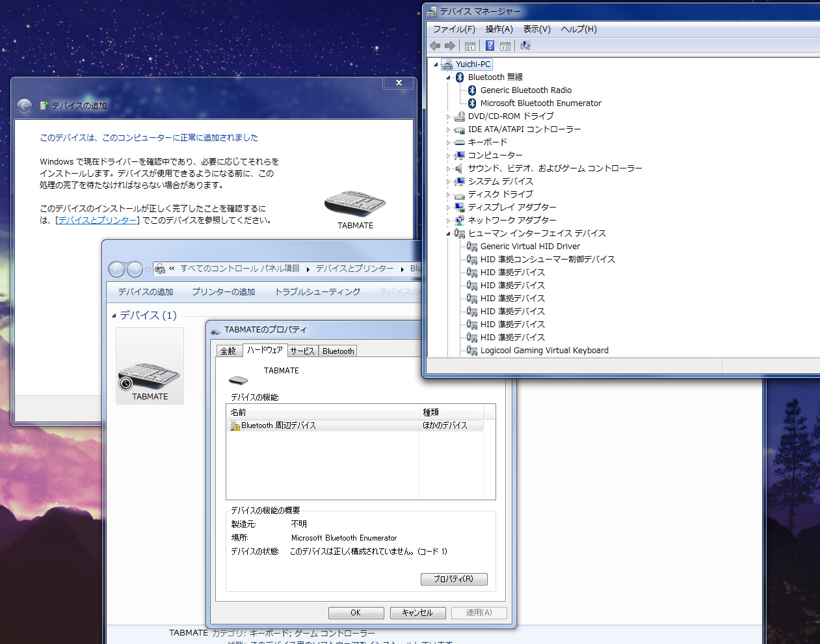This screenshot has width=820, height=644.
Task: Expand the コンピューター tree node
Action: 448,155
